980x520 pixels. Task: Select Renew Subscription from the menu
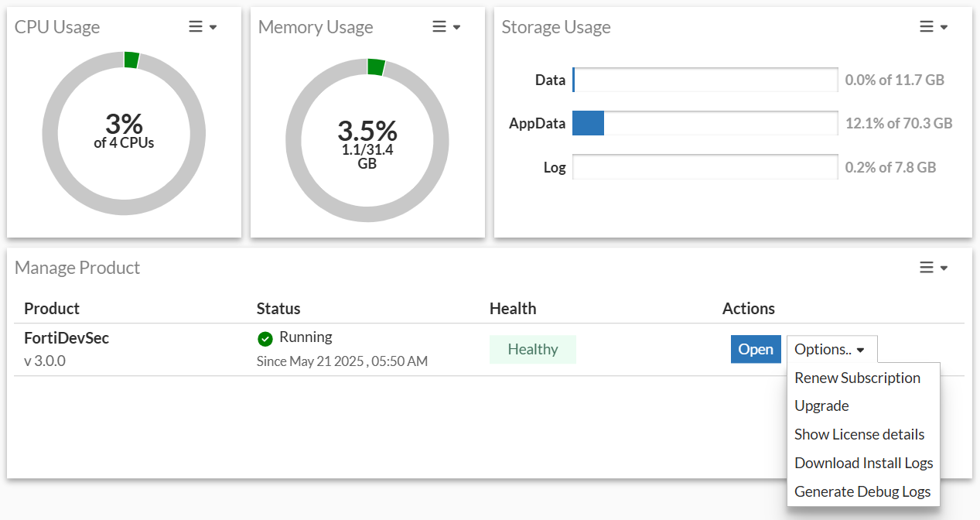pyautogui.click(x=857, y=378)
